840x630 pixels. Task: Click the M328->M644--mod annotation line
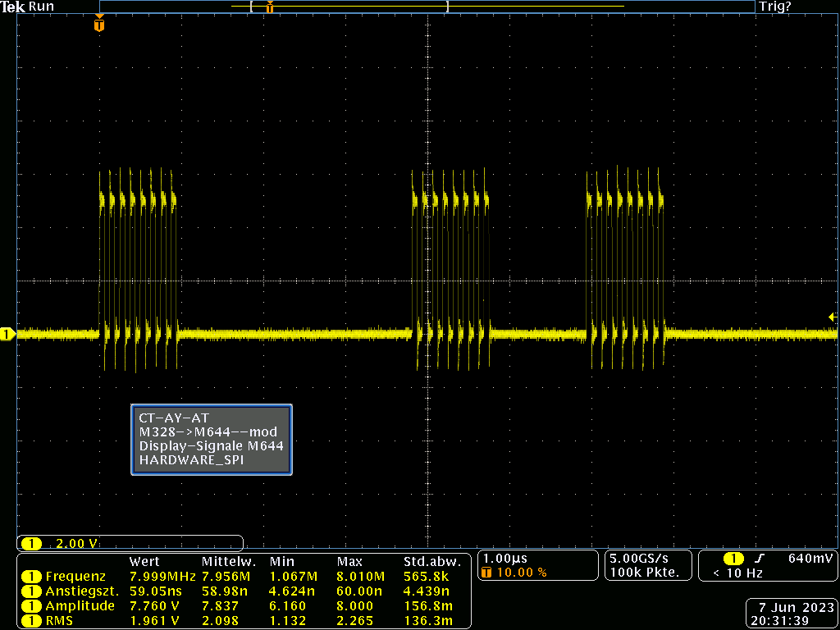tap(208, 431)
